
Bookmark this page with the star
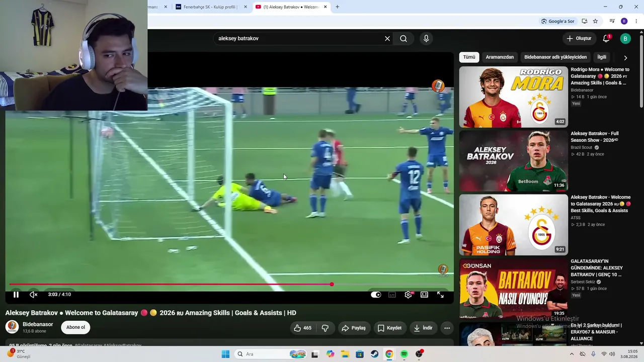[595, 21]
